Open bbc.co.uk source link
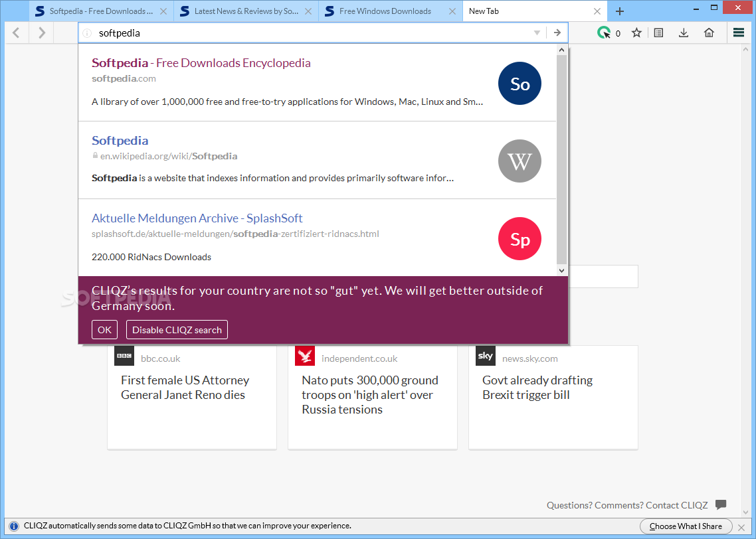The image size is (756, 539). [161, 359]
